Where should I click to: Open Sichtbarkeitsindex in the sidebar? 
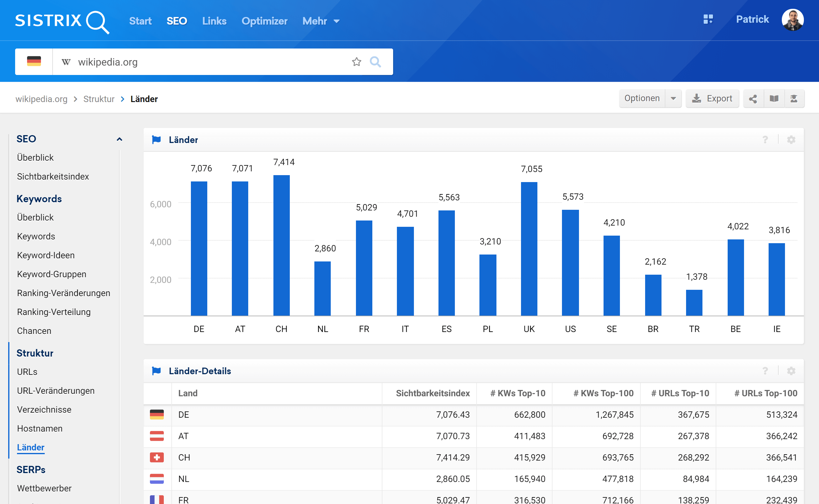point(53,176)
